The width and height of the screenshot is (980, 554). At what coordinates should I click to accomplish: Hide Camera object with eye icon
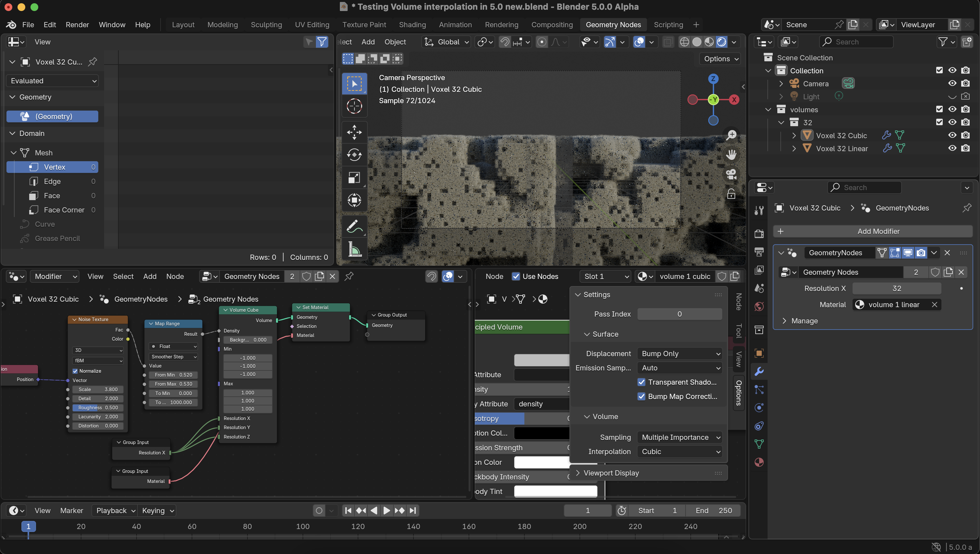pyautogui.click(x=952, y=83)
